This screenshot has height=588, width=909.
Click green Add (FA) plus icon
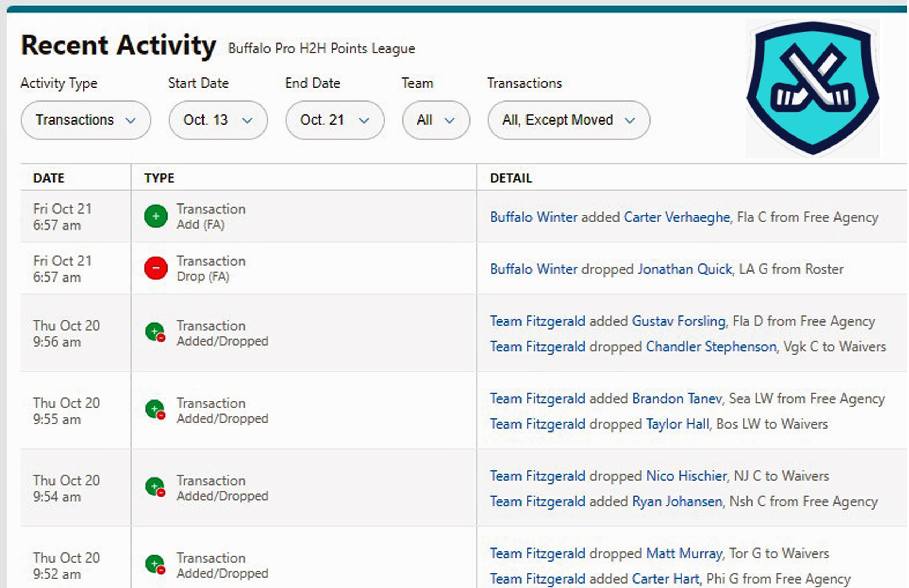(x=156, y=216)
